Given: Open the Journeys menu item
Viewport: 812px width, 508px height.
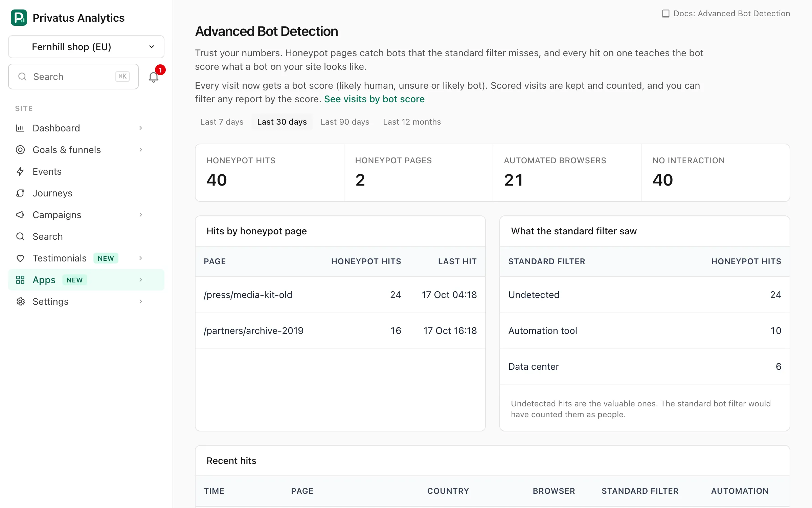Looking at the screenshot, I should [86, 193].
